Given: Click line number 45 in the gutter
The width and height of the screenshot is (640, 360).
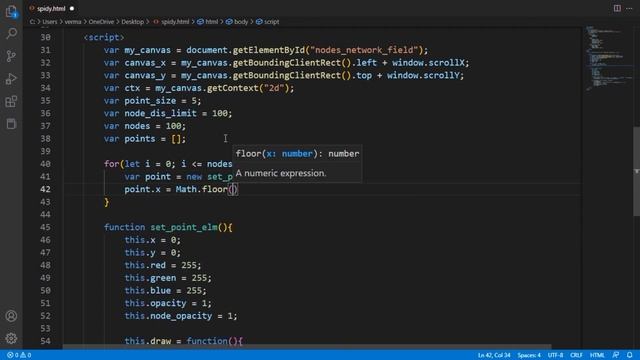Looking at the screenshot, I should [45, 227].
